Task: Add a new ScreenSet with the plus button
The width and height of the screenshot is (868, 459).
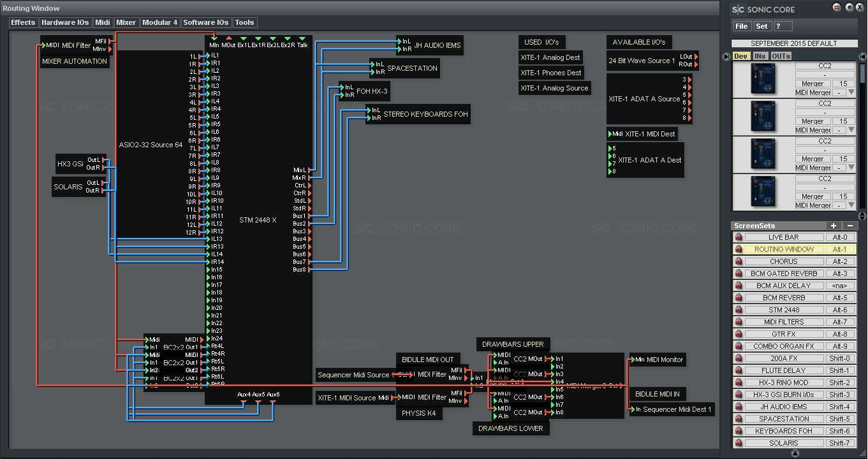Action: 833,226
